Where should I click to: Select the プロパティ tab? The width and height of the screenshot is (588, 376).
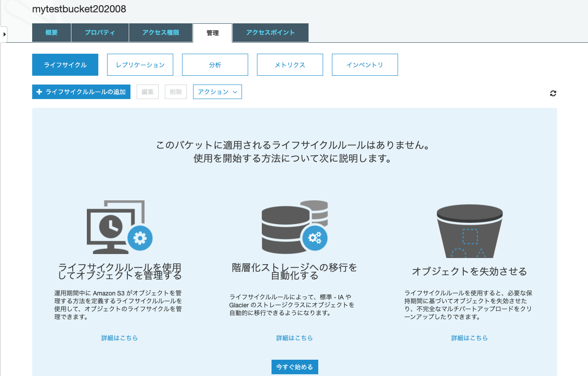[100, 33]
